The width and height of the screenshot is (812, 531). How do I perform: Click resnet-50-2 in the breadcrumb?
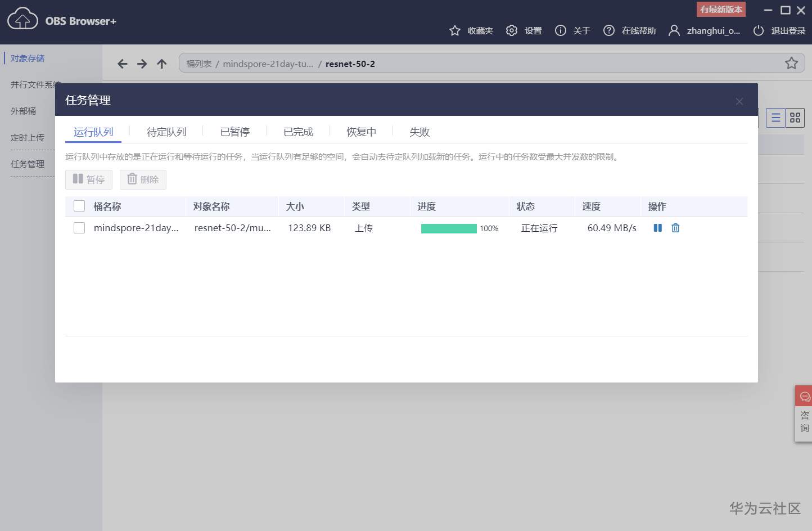(x=350, y=64)
